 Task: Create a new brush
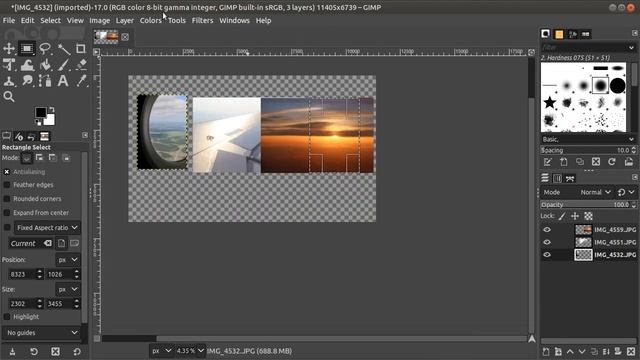pos(564,162)
